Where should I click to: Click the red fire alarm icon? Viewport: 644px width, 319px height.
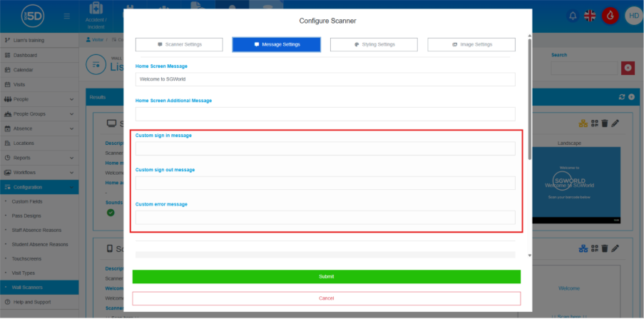tap(610, 16)
